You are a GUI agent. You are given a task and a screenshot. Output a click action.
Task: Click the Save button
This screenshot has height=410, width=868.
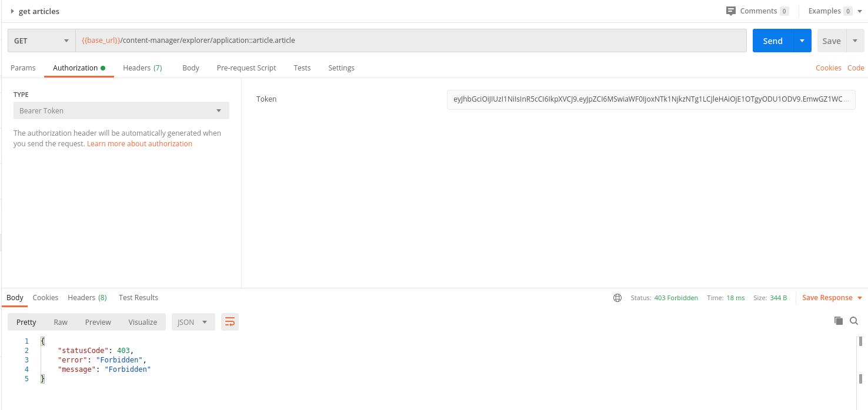click(x=832, y=41)
